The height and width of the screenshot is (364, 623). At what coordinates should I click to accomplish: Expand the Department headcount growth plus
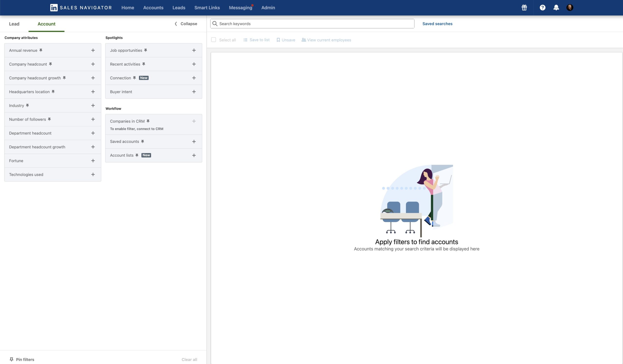pyautogui.click(x=93, y=147)
